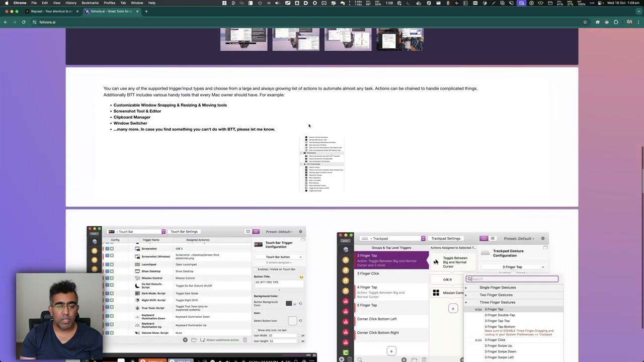Open a new tab with the plus button
This screenshot has height=362, width=644.
pos(146,11)
